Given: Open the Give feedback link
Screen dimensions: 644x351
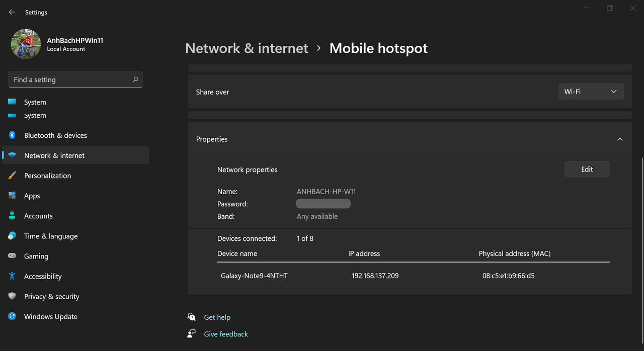Looking at the screenshot, I should coord(226,334).
